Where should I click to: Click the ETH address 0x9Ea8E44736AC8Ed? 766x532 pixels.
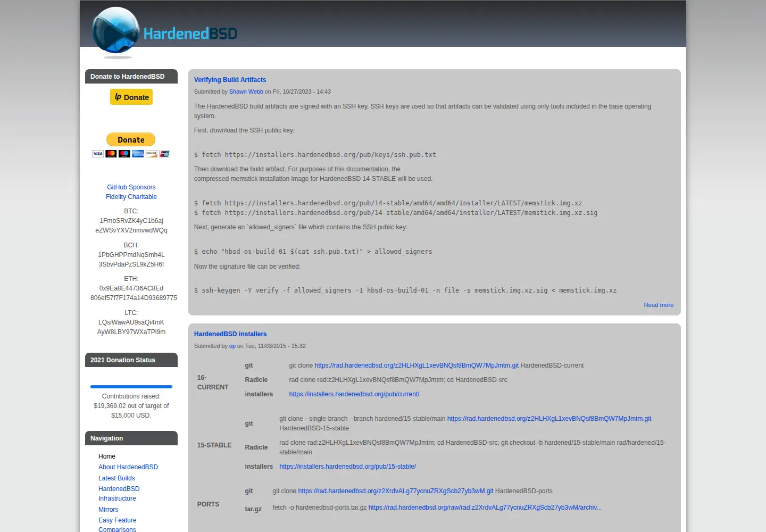click(131, 288)
